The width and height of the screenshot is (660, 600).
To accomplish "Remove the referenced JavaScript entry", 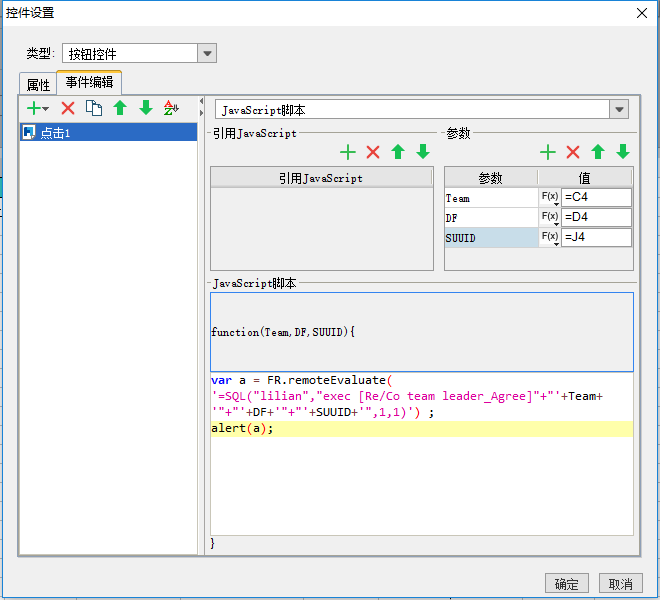I will pyautogui.click(x=373, y=152).
